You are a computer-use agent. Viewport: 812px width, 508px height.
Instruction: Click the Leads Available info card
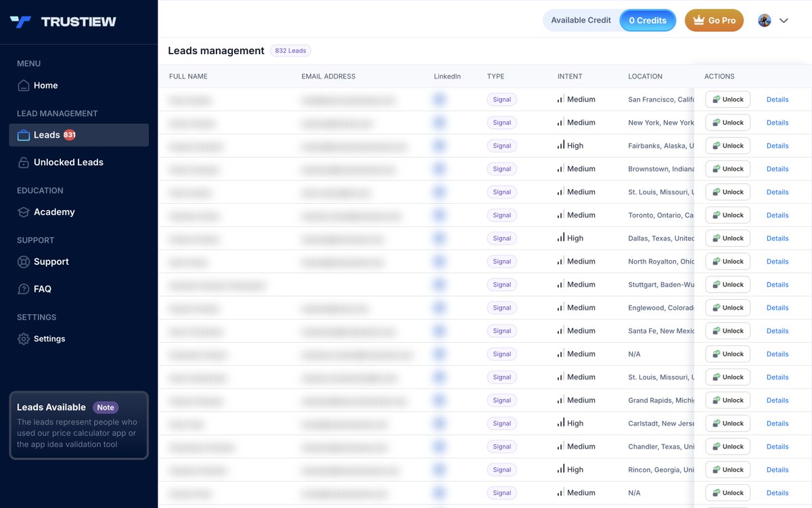coord(78,425)
